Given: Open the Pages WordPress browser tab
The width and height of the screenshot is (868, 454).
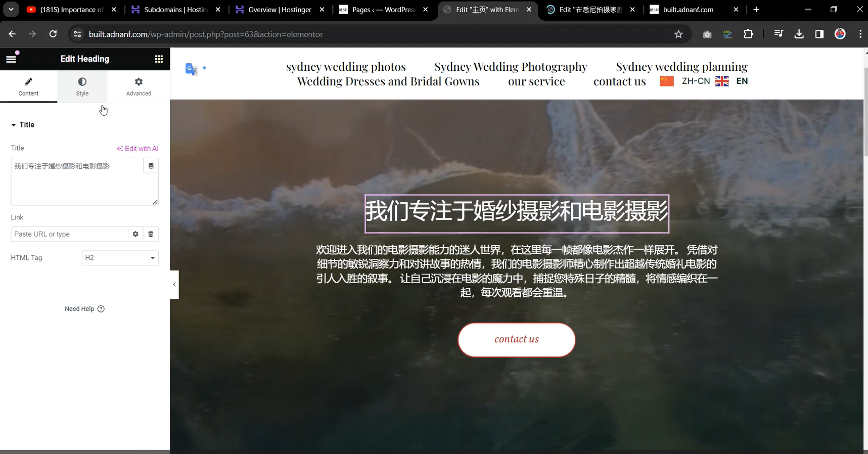Looking at the screenshot, I should click(x=383, y=10).
